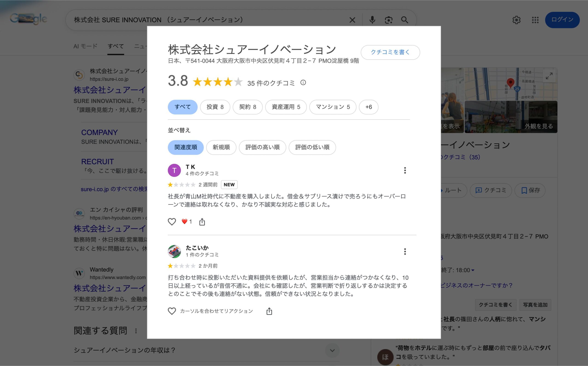Filter reviews by 投資 topic

[215, 107]
